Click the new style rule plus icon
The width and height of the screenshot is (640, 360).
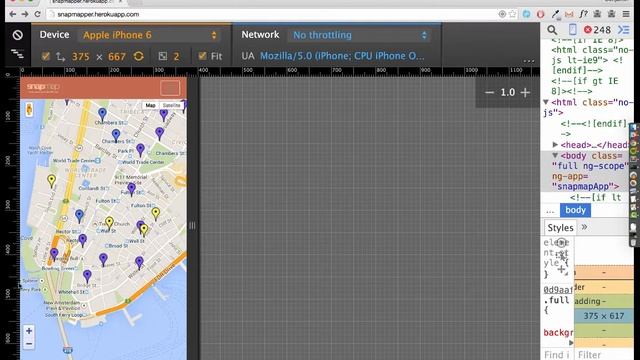561,269
